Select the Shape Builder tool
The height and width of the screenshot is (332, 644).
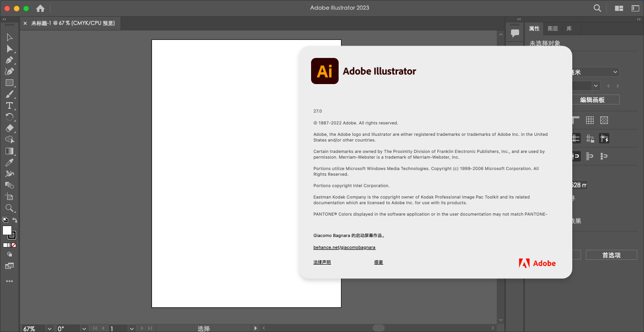(x=9, y=140)
